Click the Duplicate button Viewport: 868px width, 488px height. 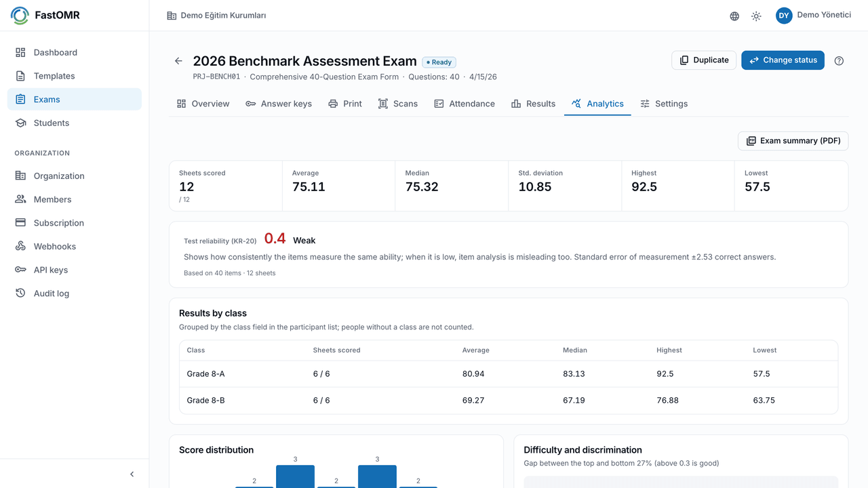point(704,60)
